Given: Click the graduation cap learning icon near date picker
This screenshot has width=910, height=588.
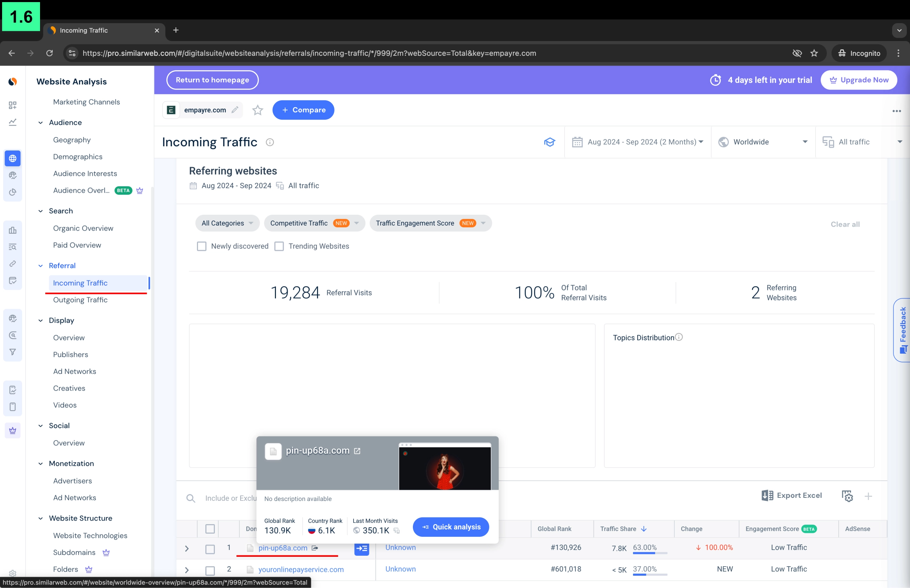Looking at the screenshot, I should 549,142.
